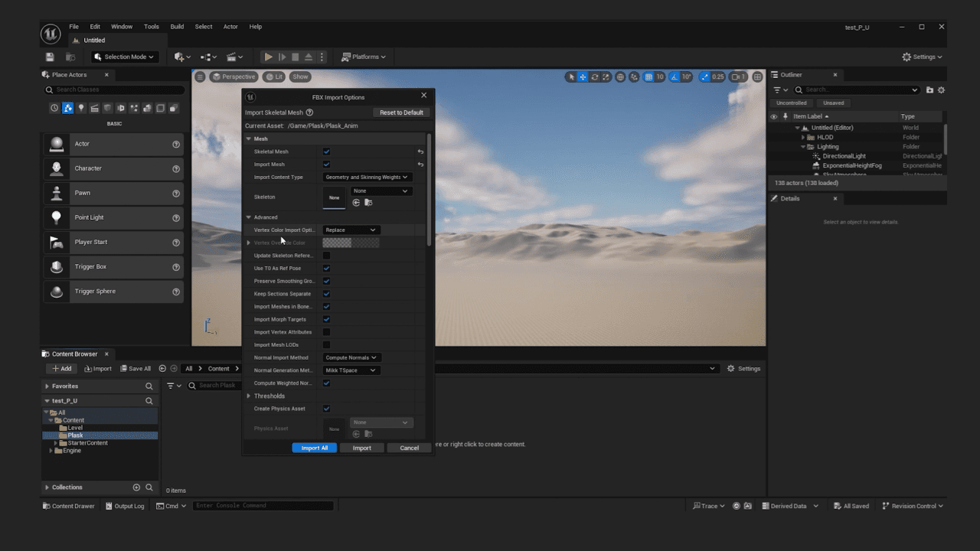Uncheck Import Morph Targets

pyautogui.click(x=325, y=319)
